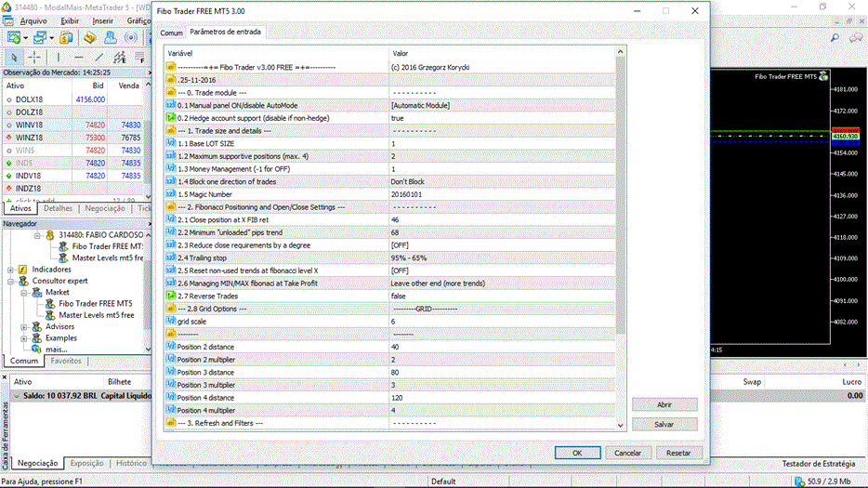Click the gold coins toolbar icon
The height and width of the screenshot is (488, 868).
66,38
